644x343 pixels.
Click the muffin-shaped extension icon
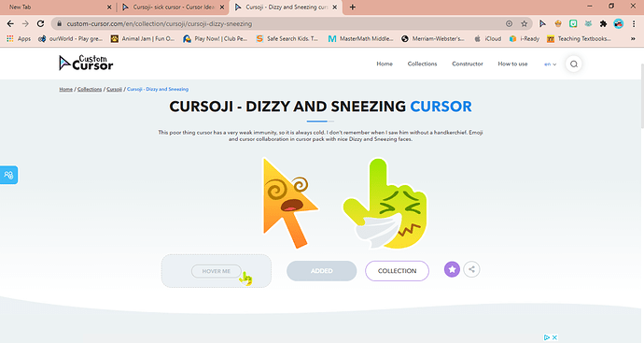[x=558, y=24]
